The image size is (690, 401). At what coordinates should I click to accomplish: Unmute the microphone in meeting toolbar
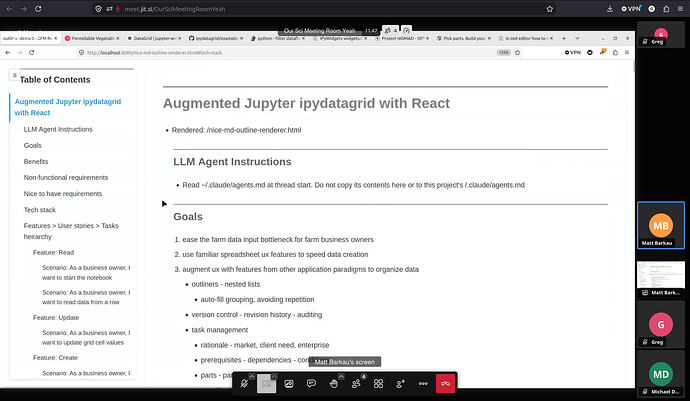[x=244, y=384]
